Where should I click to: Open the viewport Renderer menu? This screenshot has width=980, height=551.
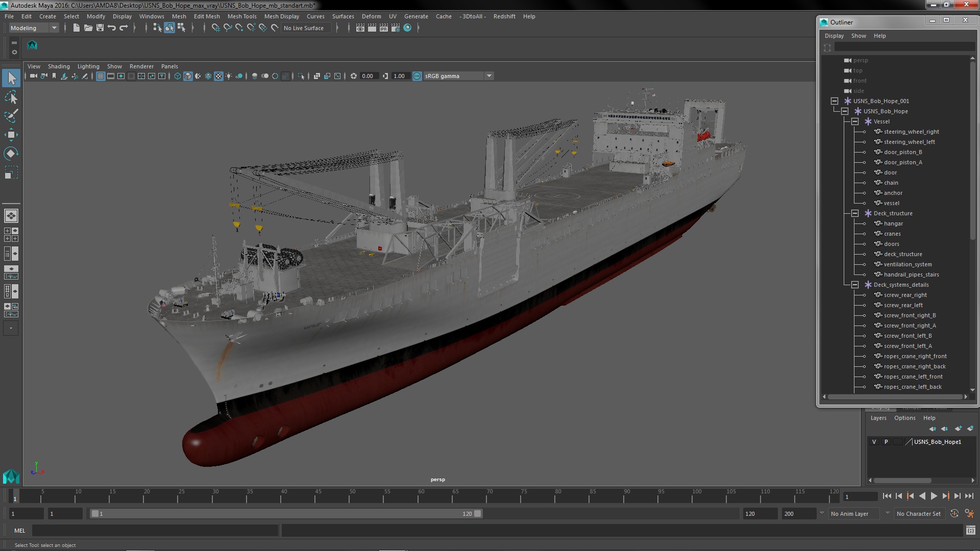141,66
